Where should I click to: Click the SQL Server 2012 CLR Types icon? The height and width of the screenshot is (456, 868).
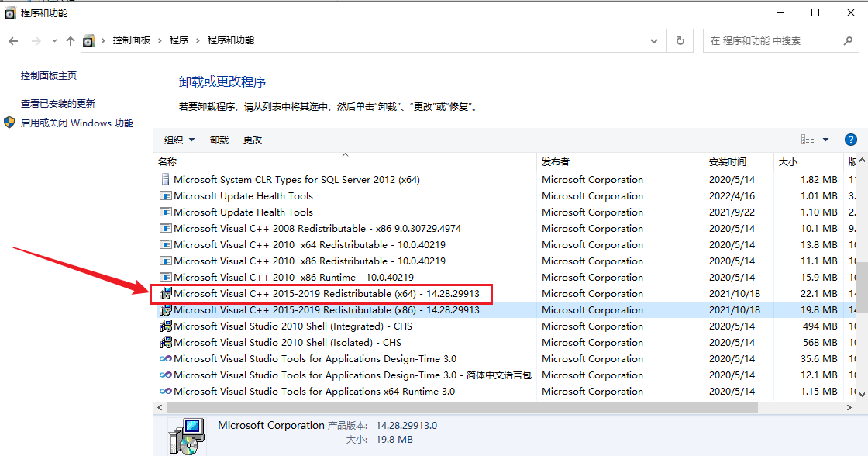165,179
